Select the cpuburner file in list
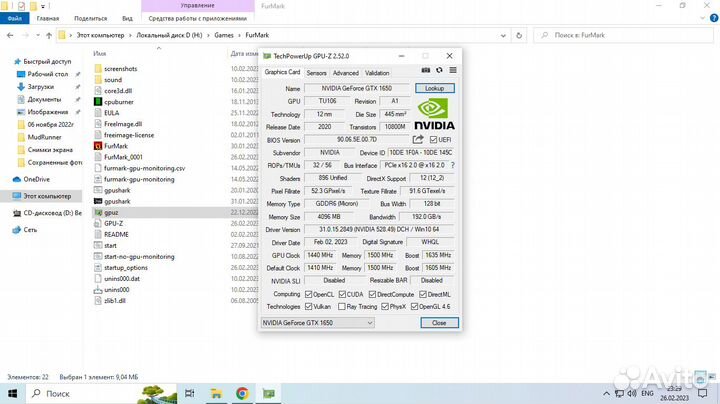 tap(118, 101)
